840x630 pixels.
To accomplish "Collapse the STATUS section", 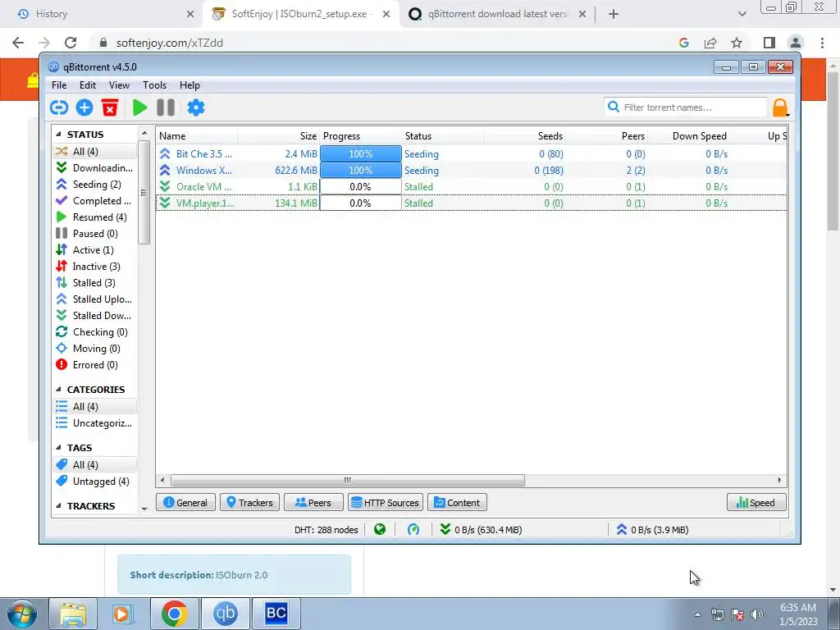I will point(58,135).
